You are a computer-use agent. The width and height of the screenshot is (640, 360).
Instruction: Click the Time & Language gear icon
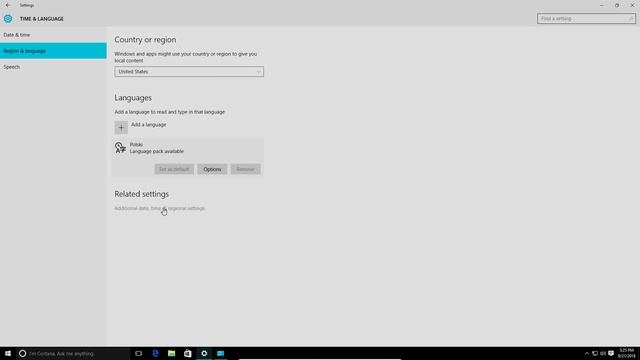pyautogui.click(x=8, y=19)
